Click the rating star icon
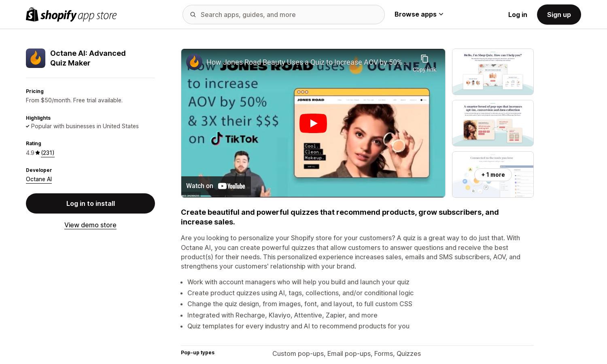Image resolution: width=607 pixels, height=364 pixels. 38,153
